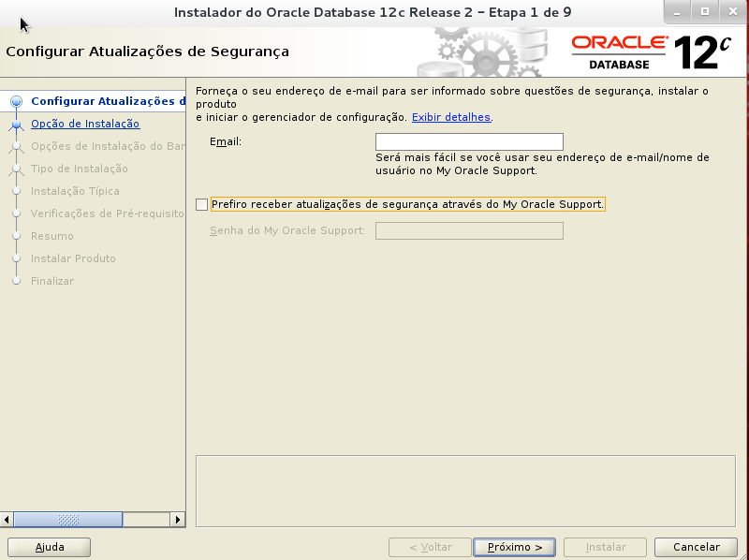Click the Email label
Image resolution: width=749 pixels, height=560 pixels.
(226, 142)
